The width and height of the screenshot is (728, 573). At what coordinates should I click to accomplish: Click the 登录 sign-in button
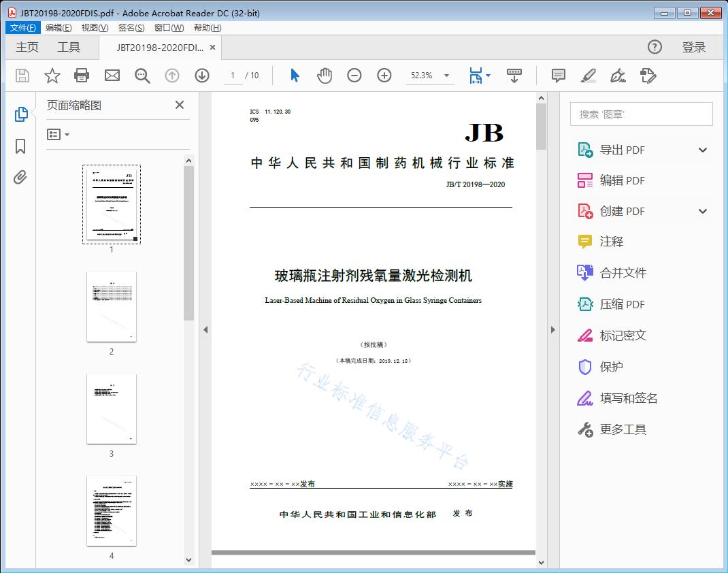(x=694, y=47)
